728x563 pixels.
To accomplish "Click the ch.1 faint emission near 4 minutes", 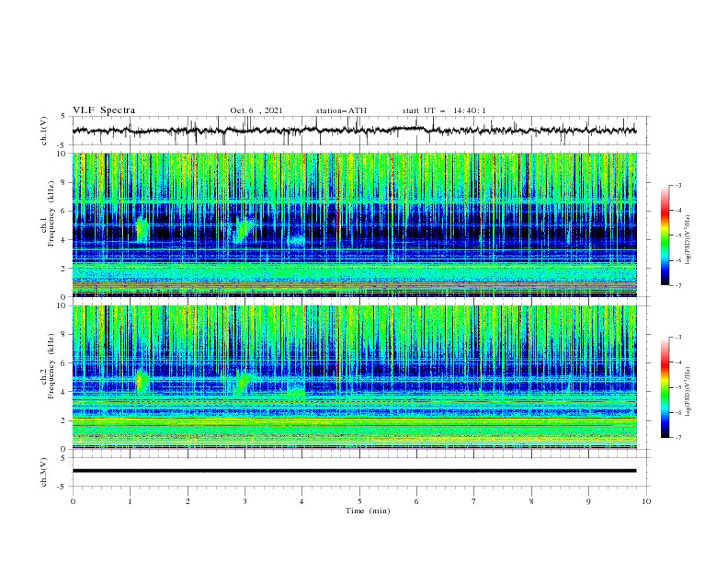I will point(296,240).
